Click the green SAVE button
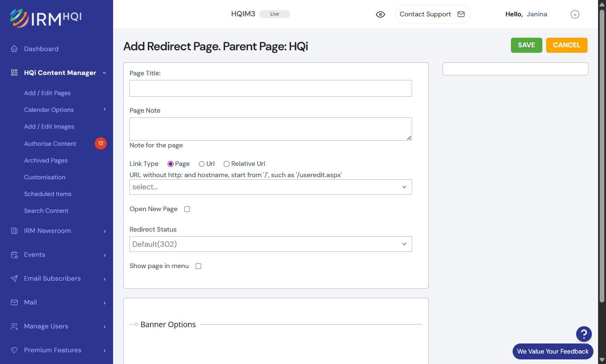The width and height of the screenshot is (606, 364). pos(526,45)
